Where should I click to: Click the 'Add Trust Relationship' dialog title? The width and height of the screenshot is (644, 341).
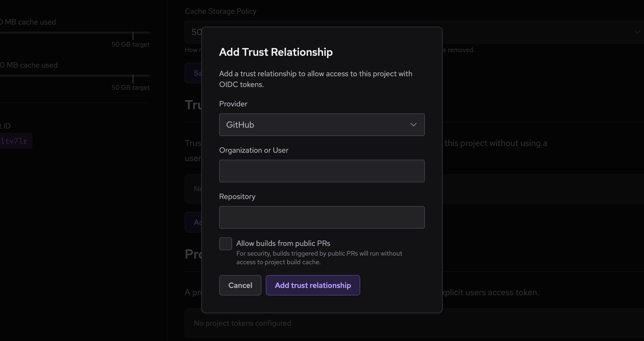[276, 52]
